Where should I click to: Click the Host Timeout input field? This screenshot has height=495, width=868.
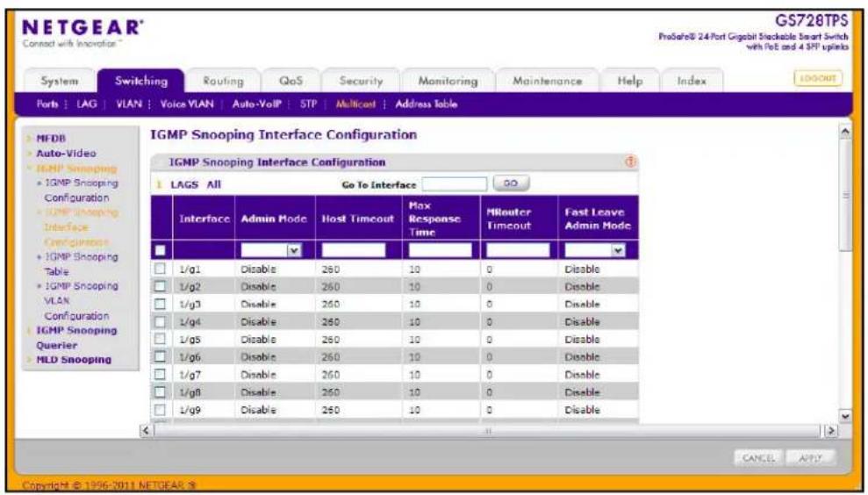coord(353,250)
